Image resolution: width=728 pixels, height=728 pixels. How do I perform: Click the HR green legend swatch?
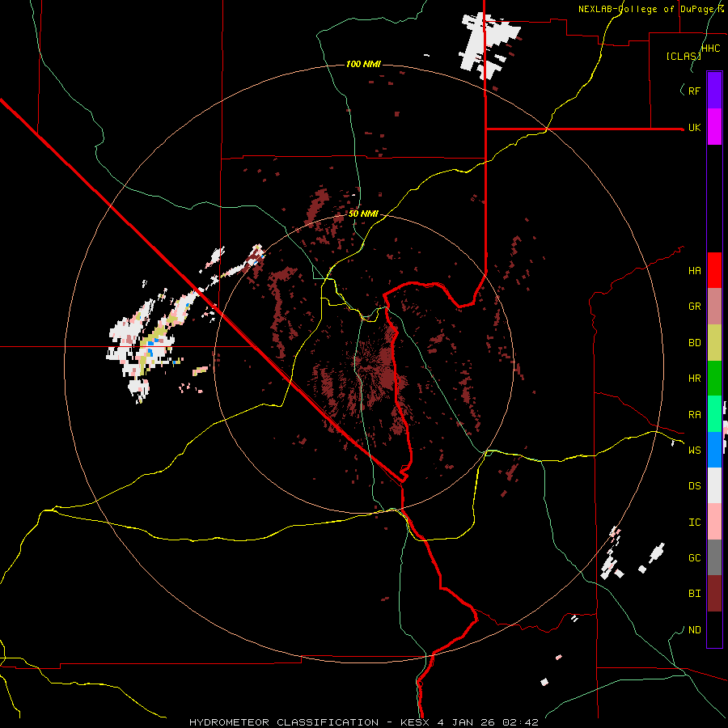pyautogui.click(x=714, y=379)
